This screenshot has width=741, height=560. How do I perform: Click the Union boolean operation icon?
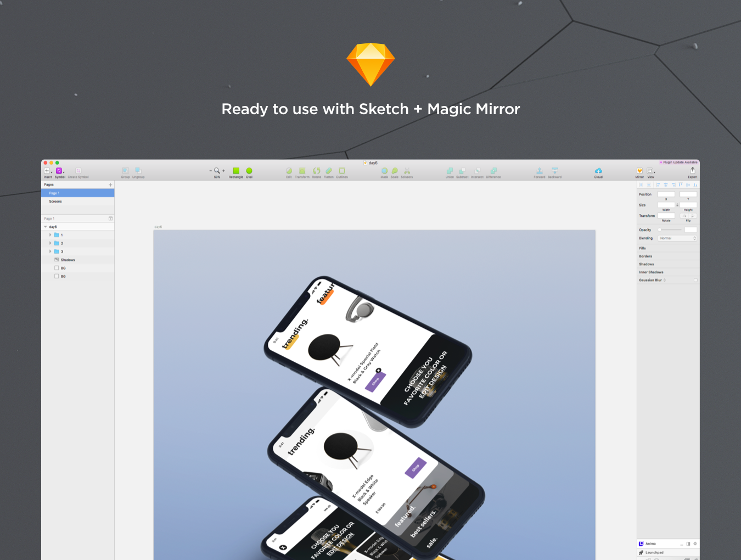(450, 171)
